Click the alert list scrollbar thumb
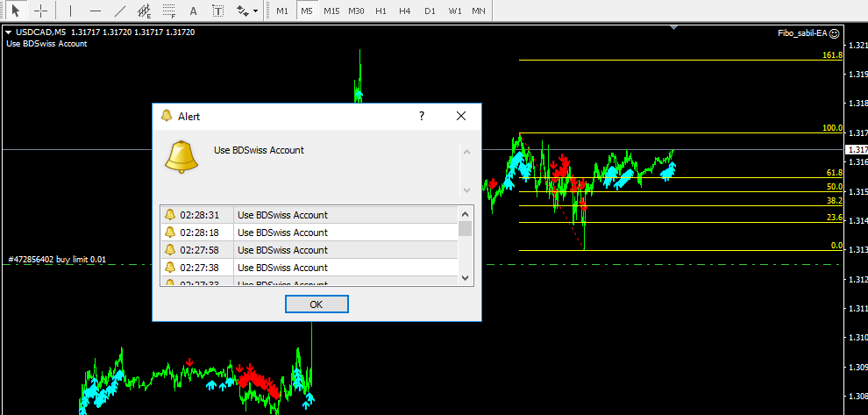Viewport: 868px width, 415px height. (x=466, y=229)
